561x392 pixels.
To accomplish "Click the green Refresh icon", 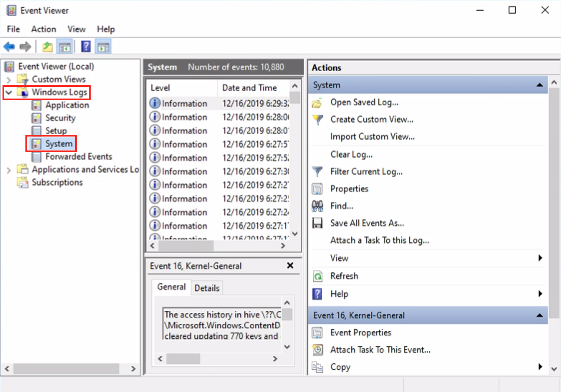I will click(x=317, y=276).
